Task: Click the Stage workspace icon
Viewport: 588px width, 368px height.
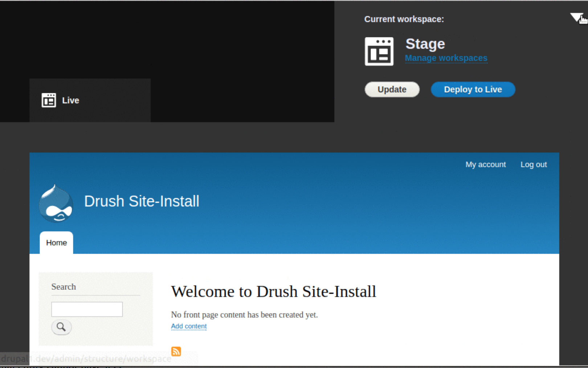Action: coord(379,51)
